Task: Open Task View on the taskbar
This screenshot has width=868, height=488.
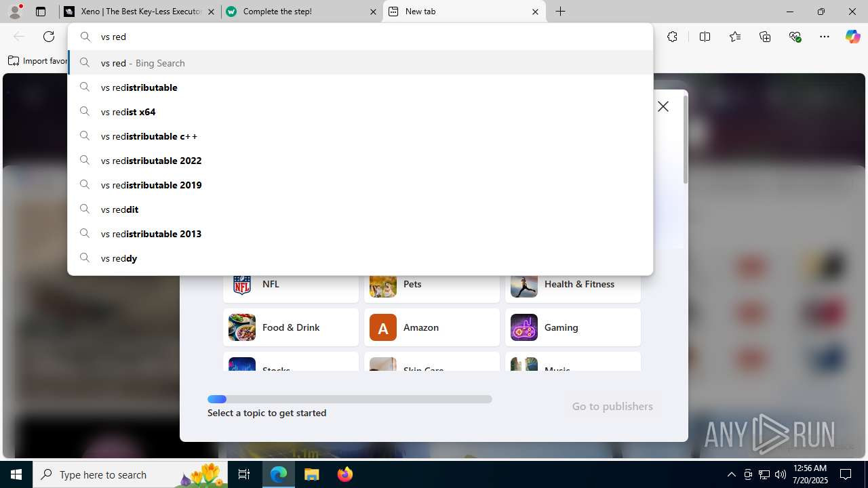Action: (244, 474)
